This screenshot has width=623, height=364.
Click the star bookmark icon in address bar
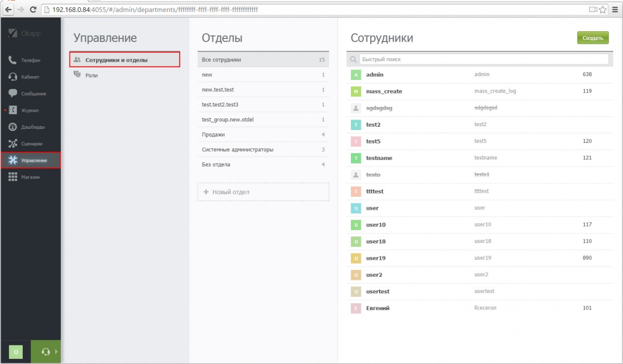(x=603, y=9)
